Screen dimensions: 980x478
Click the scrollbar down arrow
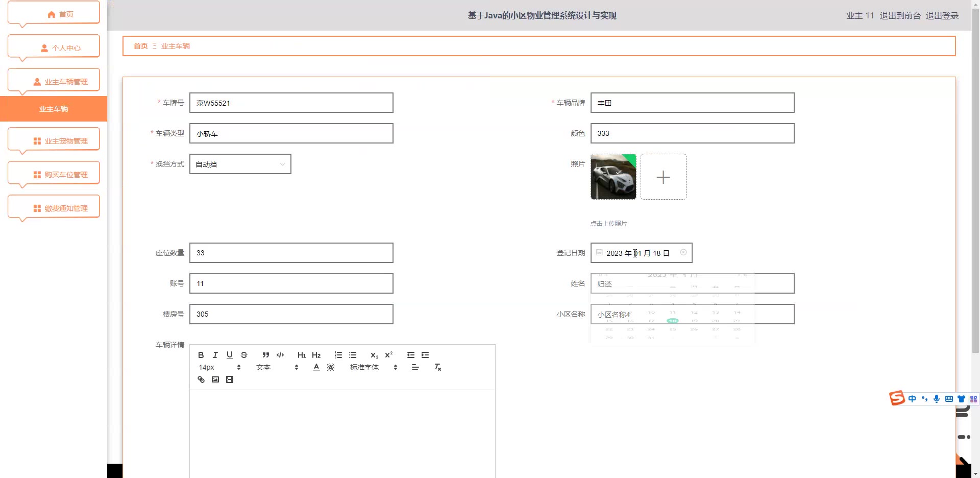click(x=975, y=473)
